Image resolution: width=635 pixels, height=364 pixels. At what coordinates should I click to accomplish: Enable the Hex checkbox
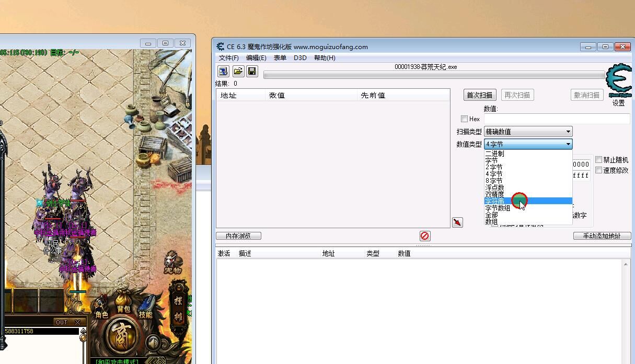point(464,119)
